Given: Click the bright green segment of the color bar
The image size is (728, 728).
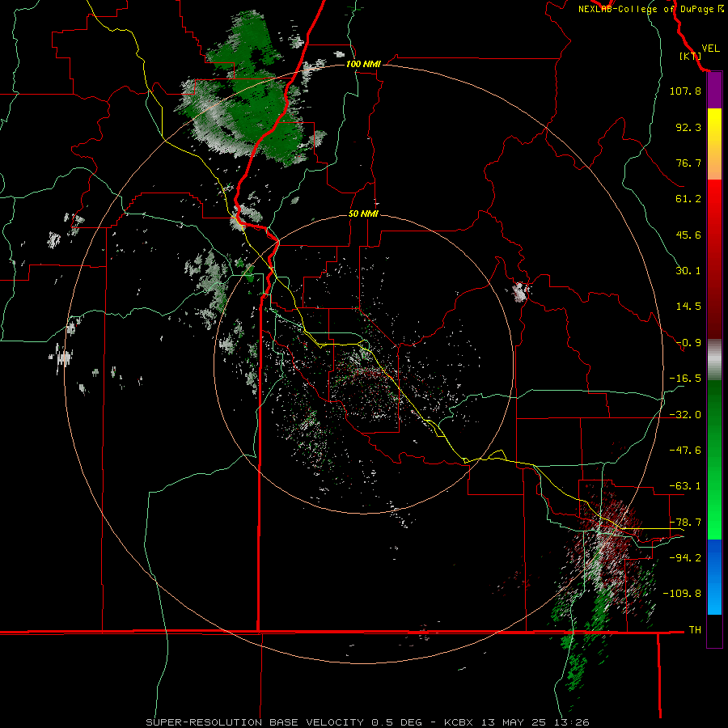Looking at the screenshot, I should pyautogui.click(x=714, y=459).
